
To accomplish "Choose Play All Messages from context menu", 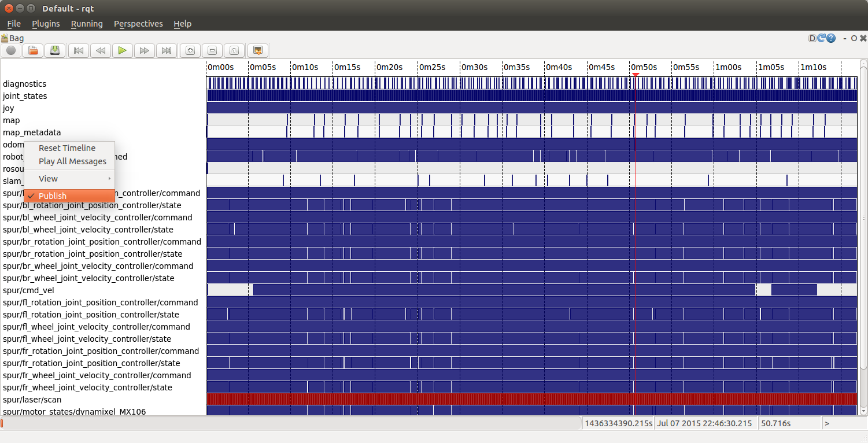I will pyautogui.click(x=72, y=161).
